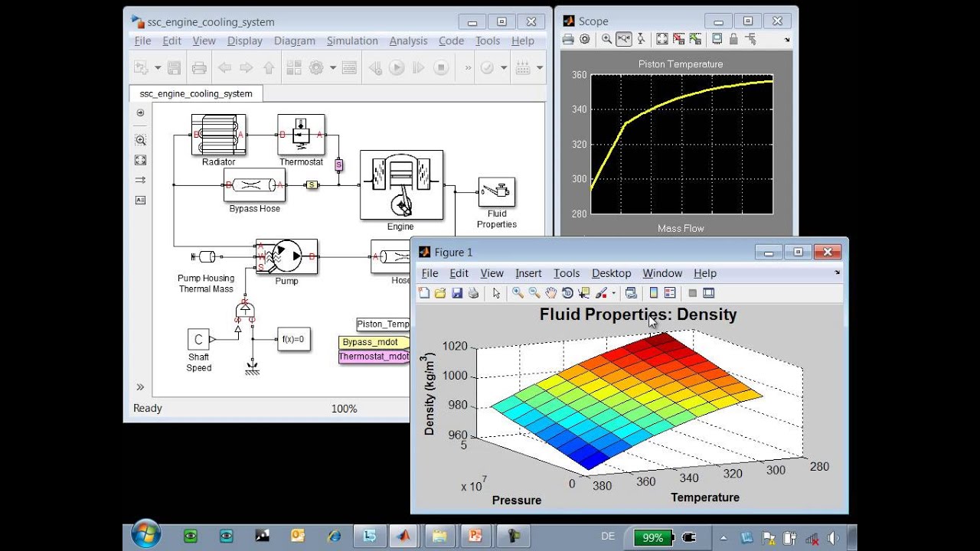Toggle Rotate 3D tool in Figure 1
This screenshot has height=551, width=980.
click(567, 293)
